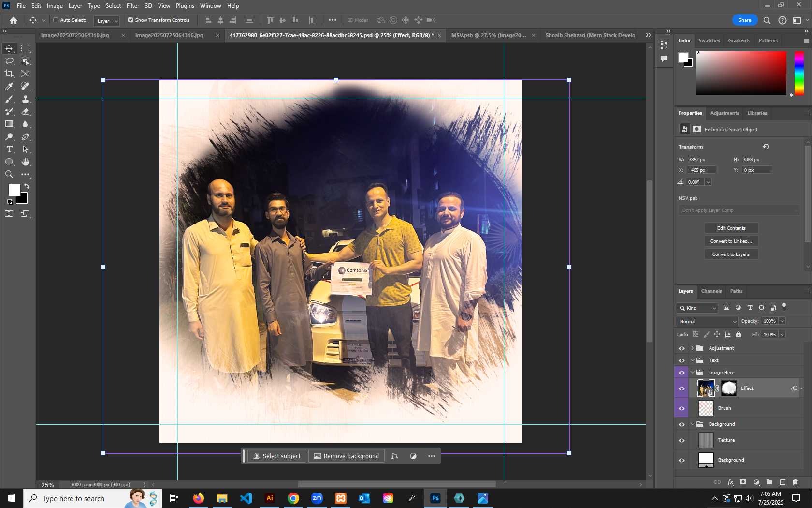Select the Eyedropper tool
Image resolution: width=812 pixels, height=508 pixels.
[9, 86]
